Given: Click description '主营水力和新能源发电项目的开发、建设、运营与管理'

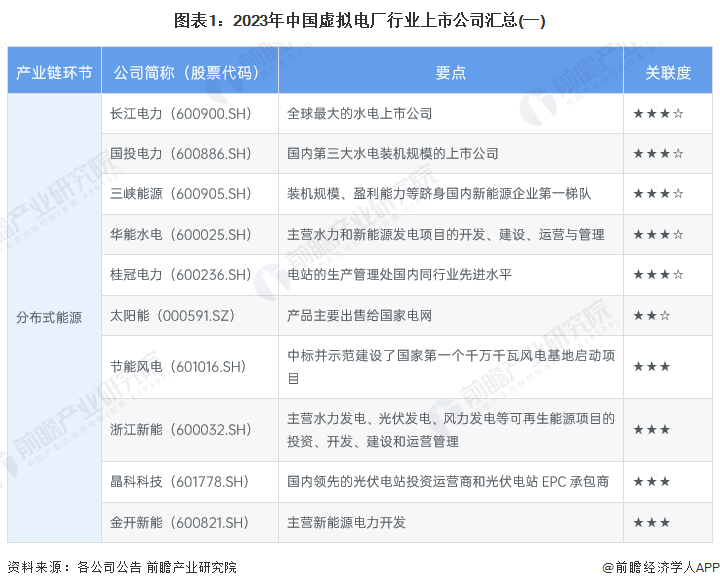Looking at the screenshot, I should (446, 235).
